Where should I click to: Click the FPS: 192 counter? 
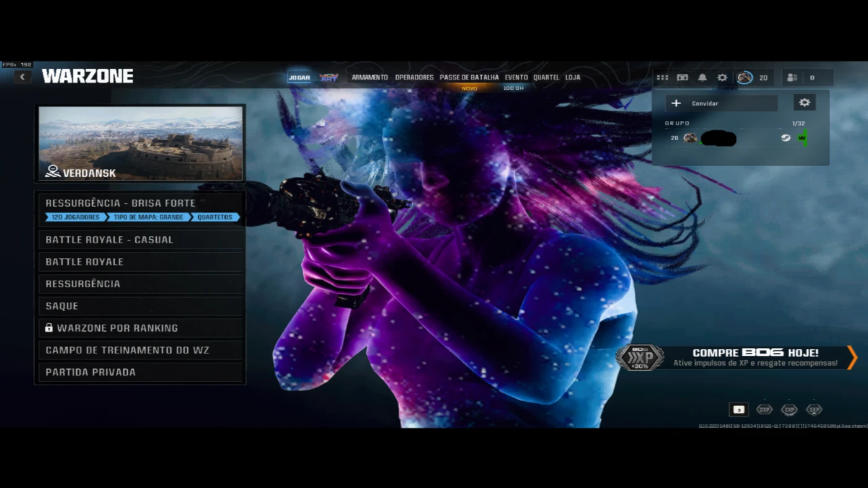[x=17, y=64]
